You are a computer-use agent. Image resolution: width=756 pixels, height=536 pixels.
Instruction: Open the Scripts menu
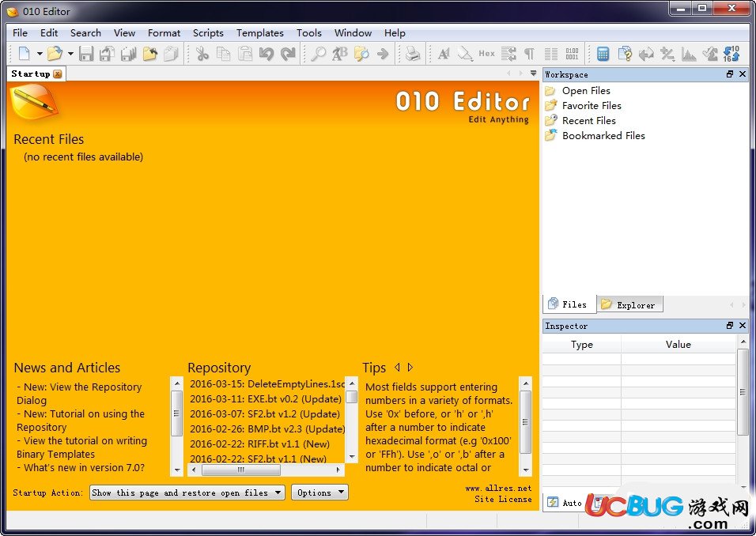coord(208,32)
